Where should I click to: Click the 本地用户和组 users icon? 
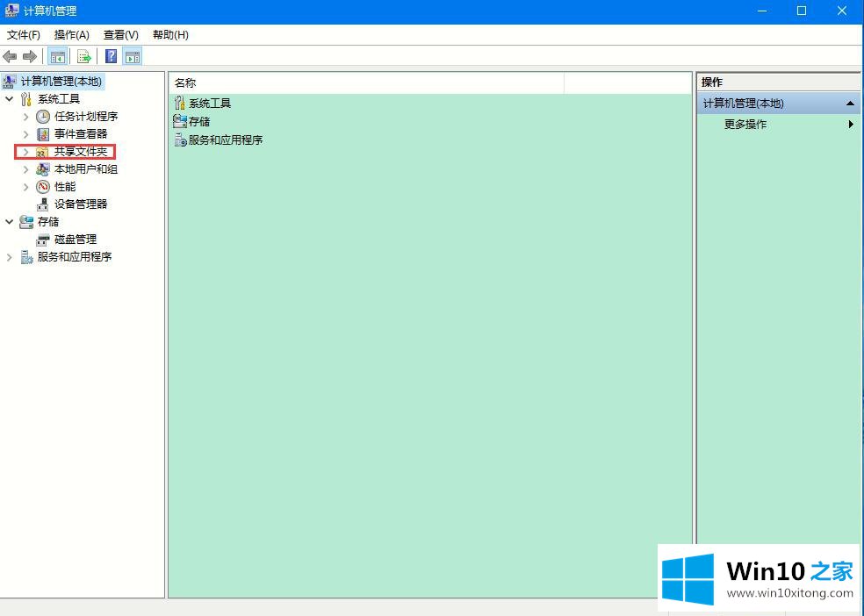point(42,169)
